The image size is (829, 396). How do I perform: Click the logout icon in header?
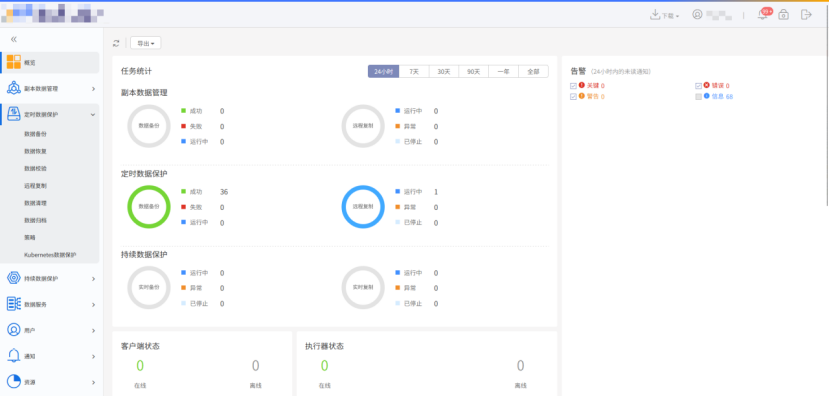(x=806, y=15)
